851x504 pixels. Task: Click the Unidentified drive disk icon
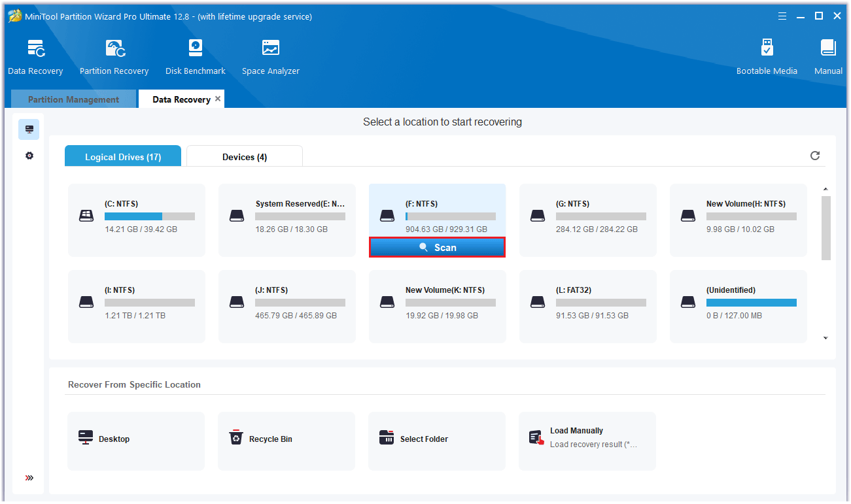688,302
